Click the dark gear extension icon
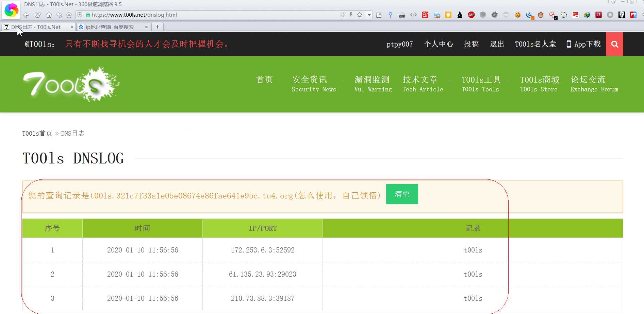 tap(495, 15)
